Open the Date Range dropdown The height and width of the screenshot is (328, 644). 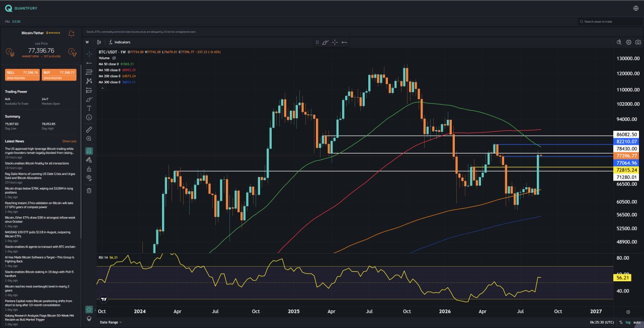click(x=111, y=322)
